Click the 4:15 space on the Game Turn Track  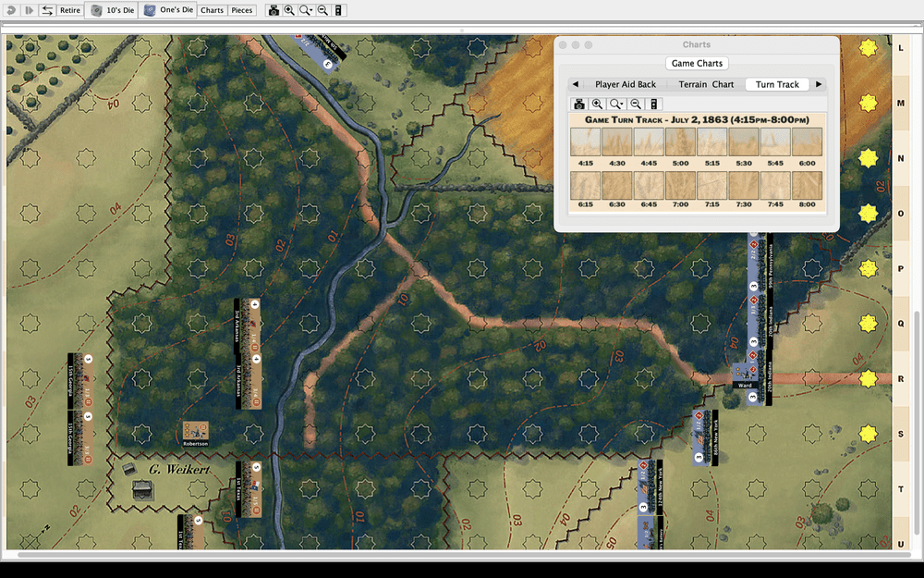click(x=585, y=141)
